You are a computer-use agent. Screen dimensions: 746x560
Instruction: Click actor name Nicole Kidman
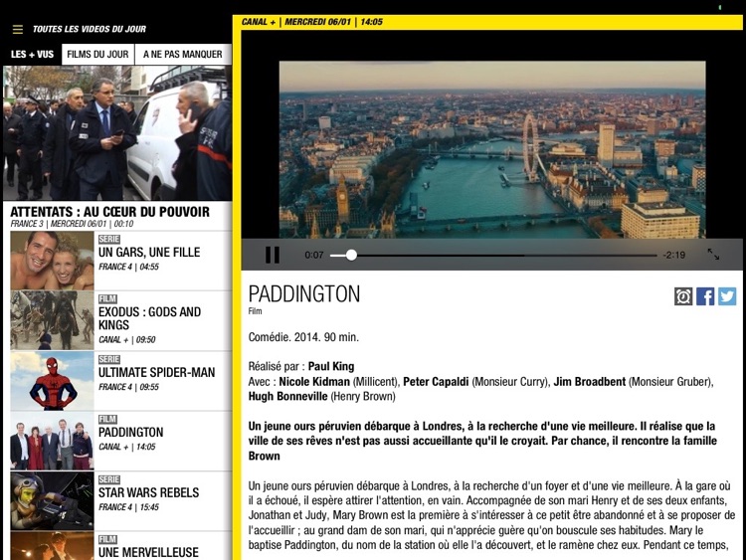pyautogui.click(x=314, y=382)
